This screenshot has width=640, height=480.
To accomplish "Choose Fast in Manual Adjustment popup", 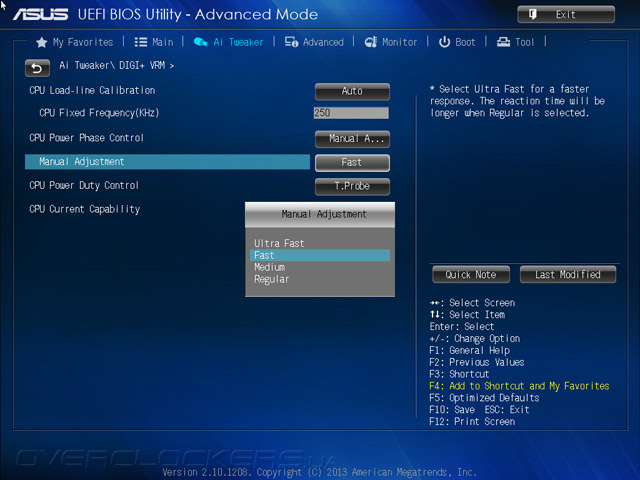I will pos(320,256).
